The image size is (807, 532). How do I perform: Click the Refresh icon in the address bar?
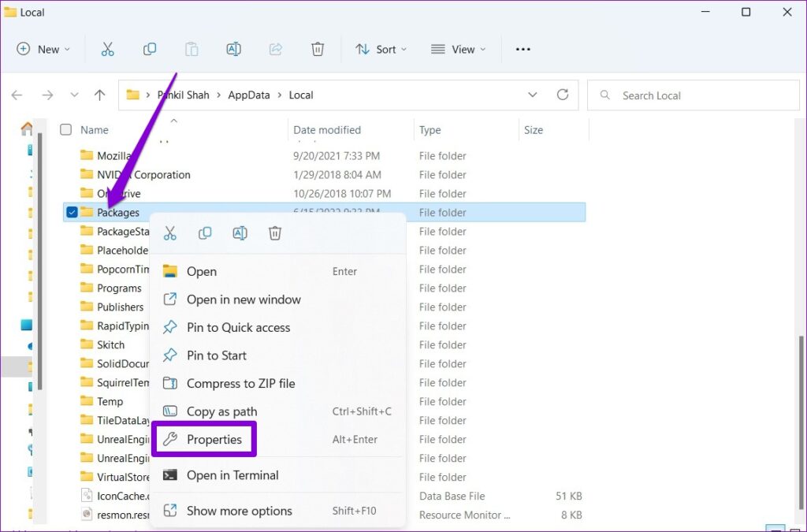pyautogui.click(x=563, y=95)
